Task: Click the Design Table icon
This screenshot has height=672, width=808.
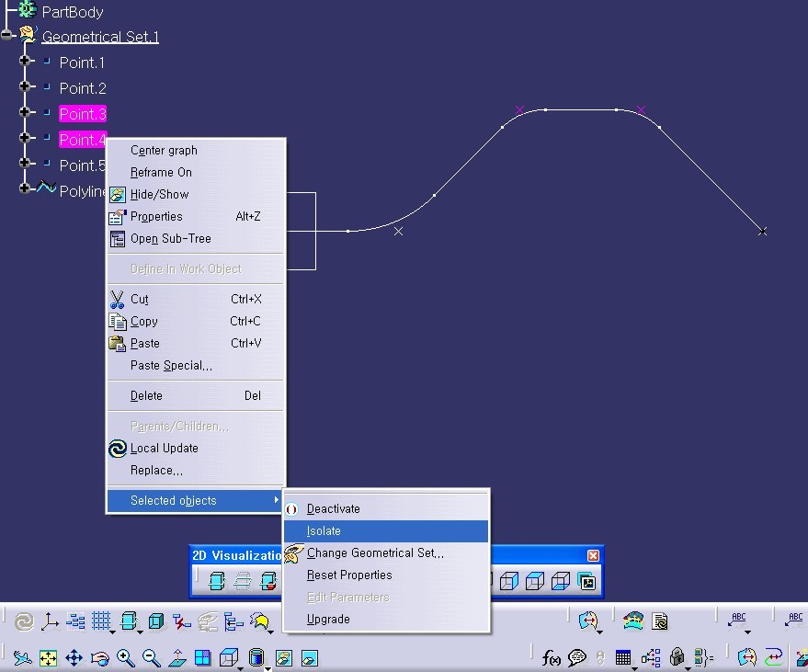Action: (623, 658)
